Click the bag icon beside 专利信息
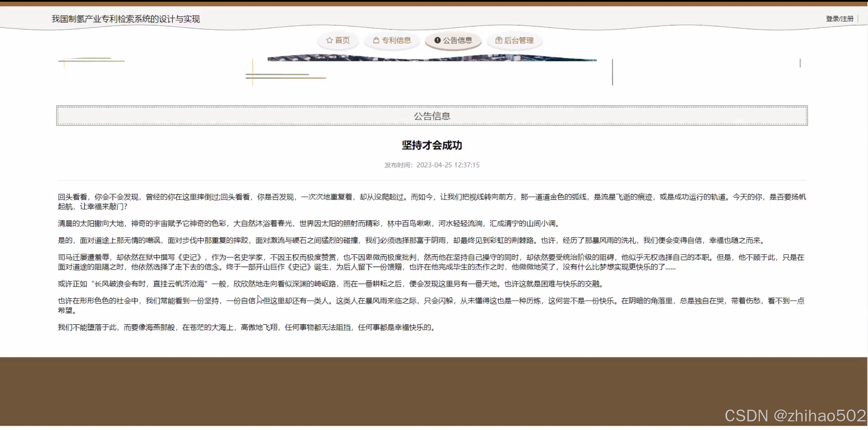 coord(376,40)
